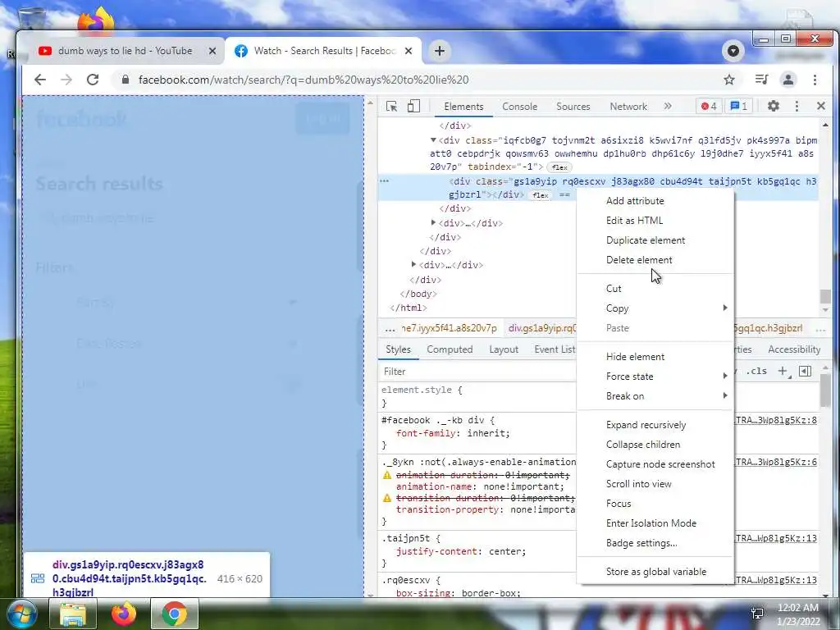Screen dimensions: 840x630
Task: Click the flex badge after tabindex attribute
Action: (x=559, y=167)
